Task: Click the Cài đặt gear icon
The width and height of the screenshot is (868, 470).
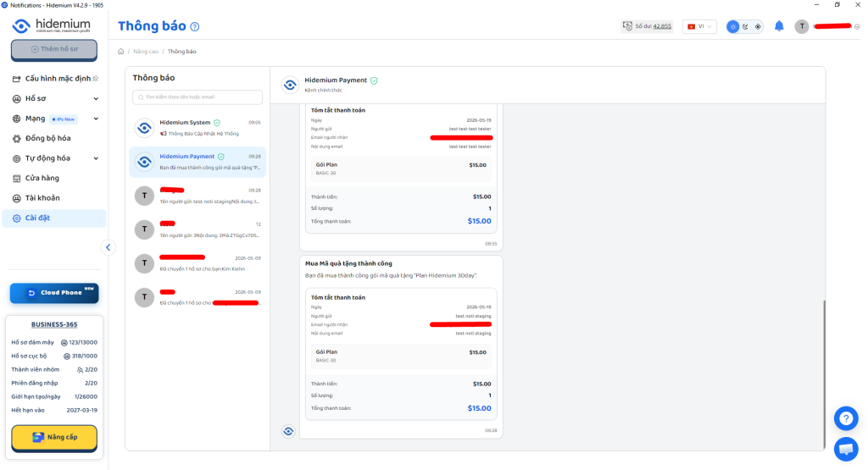Action: click(17, 218)
